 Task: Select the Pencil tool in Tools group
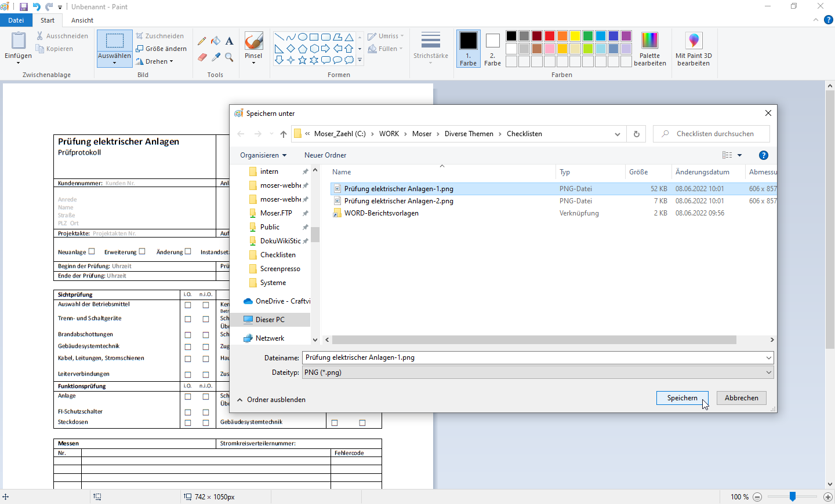click(202, 41)
